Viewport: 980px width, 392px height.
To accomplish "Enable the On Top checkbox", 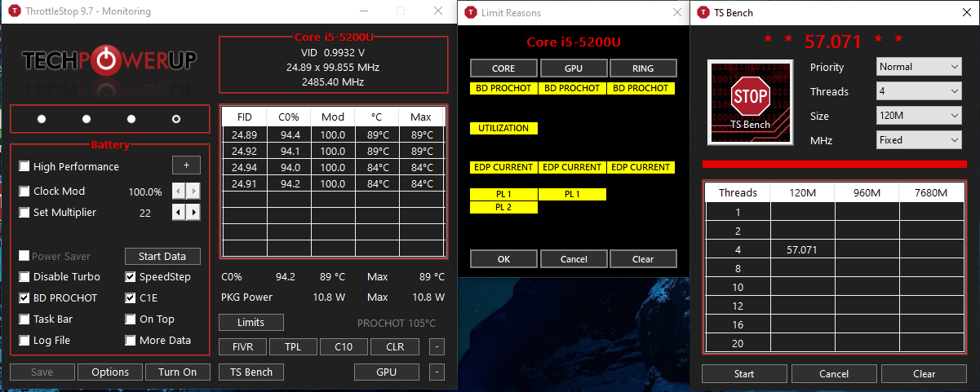I will [131, 319].
